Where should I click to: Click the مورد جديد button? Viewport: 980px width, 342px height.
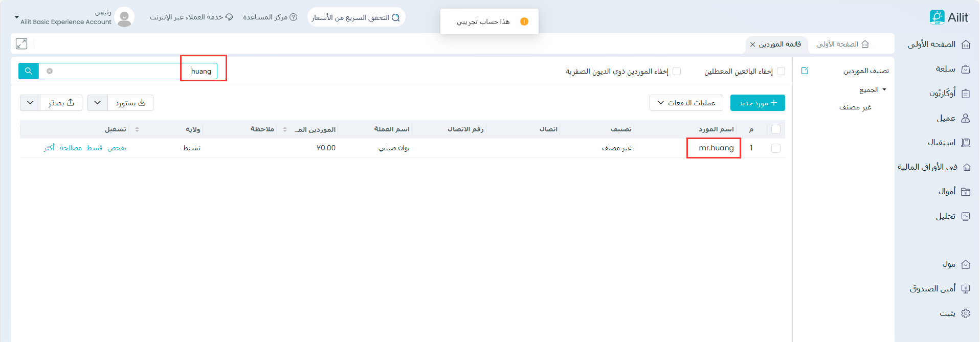click(x=758, y=103)
